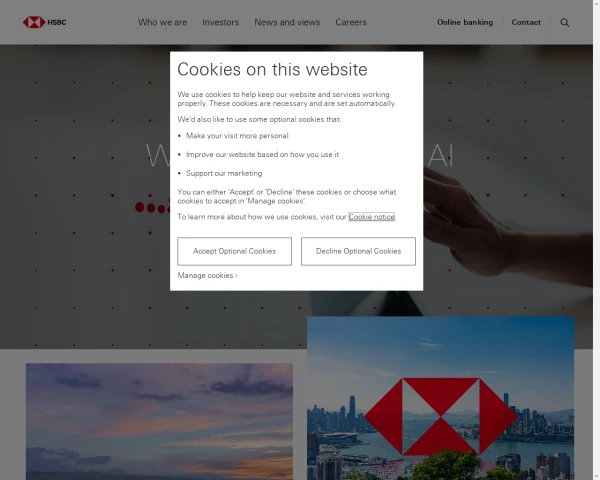This screenshot has width=600, height=480.
Task: Click the vertical page scrollbar
Action: click(596, 240)
